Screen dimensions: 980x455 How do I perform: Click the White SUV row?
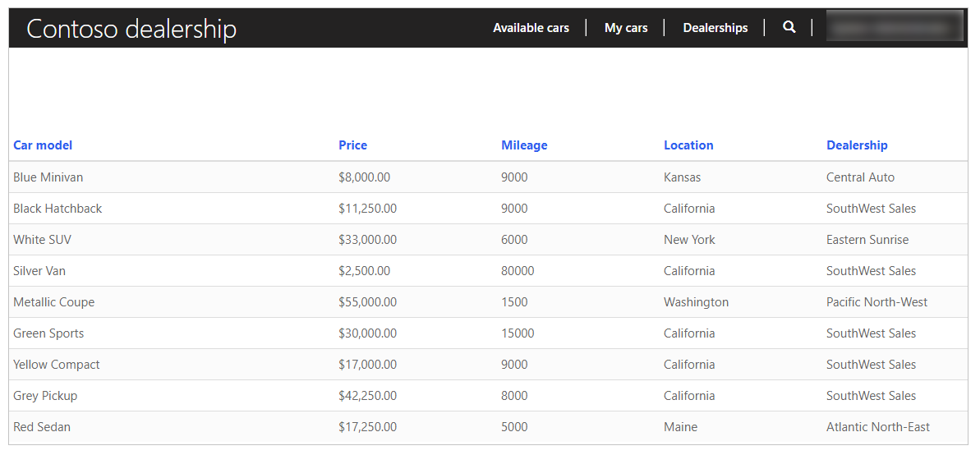point(488,240)
